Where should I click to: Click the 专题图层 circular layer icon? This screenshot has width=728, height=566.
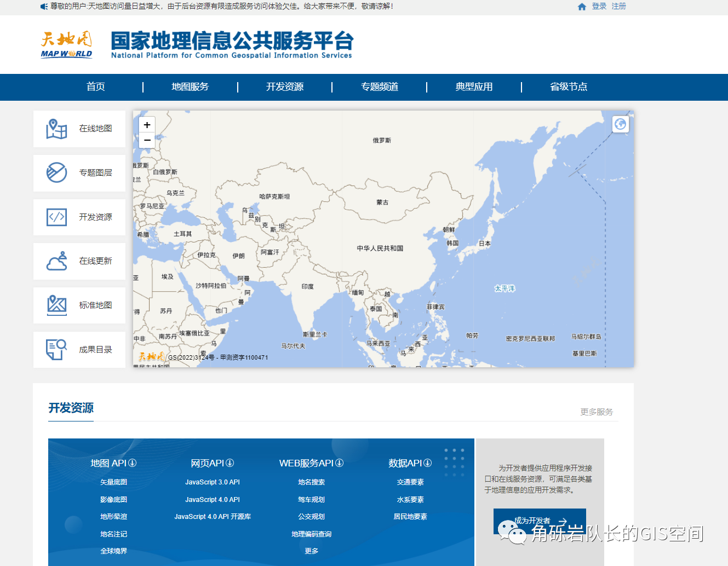coord(56,172)
